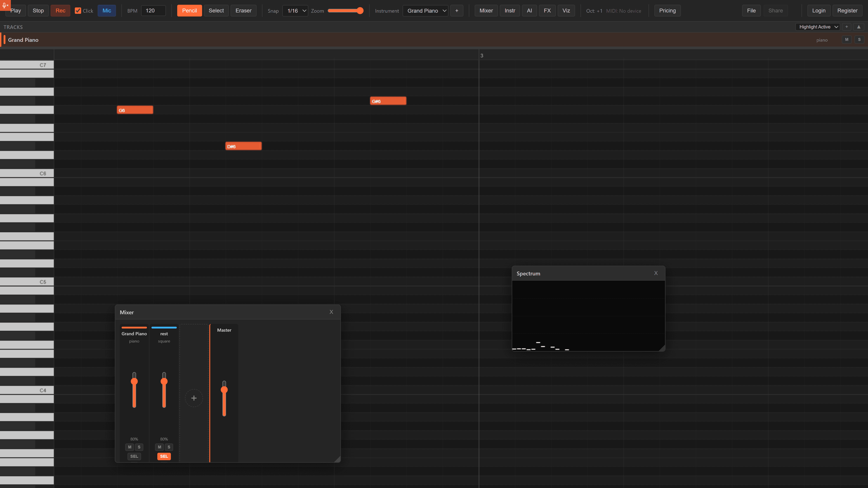868x488 pixels.
Task: Toggle the Click metronome checkbox
Action: 78,10
